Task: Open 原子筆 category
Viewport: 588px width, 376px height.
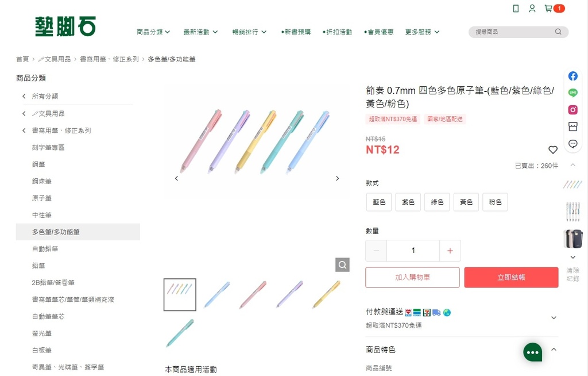Action: click(x=41, y=198)
